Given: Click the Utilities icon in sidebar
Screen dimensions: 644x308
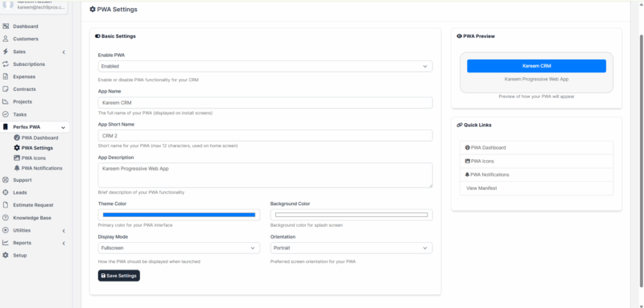Looking at the screenshot, I should (6, 230).
